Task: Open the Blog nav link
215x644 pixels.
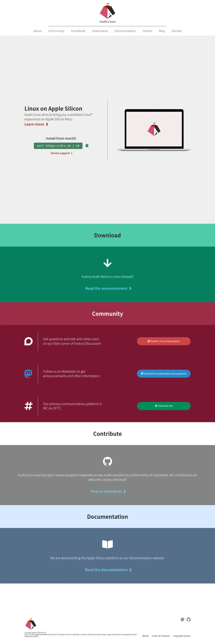Action: (162, 31)
